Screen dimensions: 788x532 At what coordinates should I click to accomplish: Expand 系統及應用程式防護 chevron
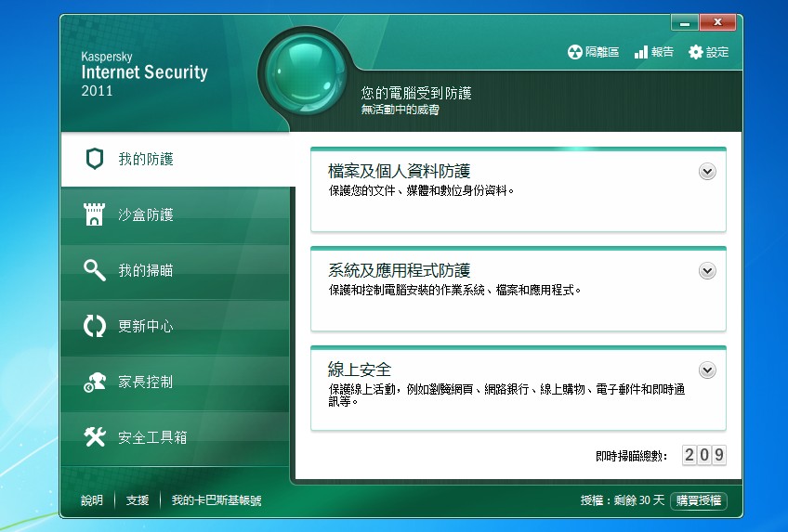tap(707, 271)
